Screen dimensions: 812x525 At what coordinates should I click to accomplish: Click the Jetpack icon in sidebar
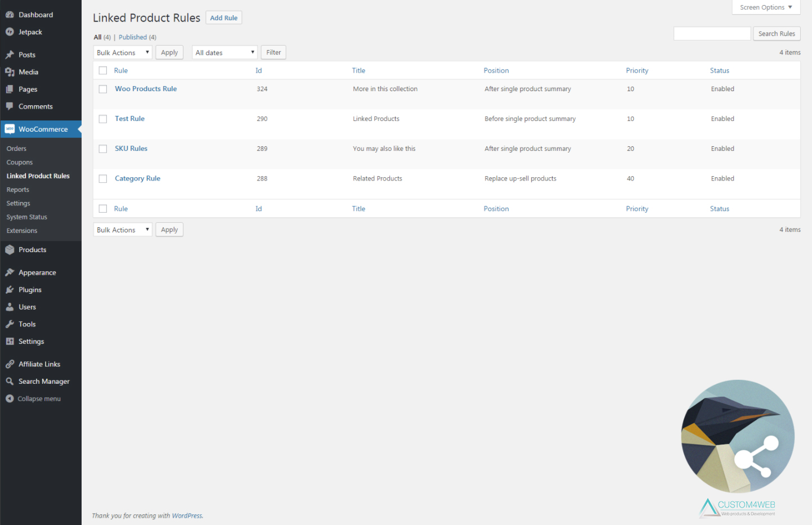[10, 32]
